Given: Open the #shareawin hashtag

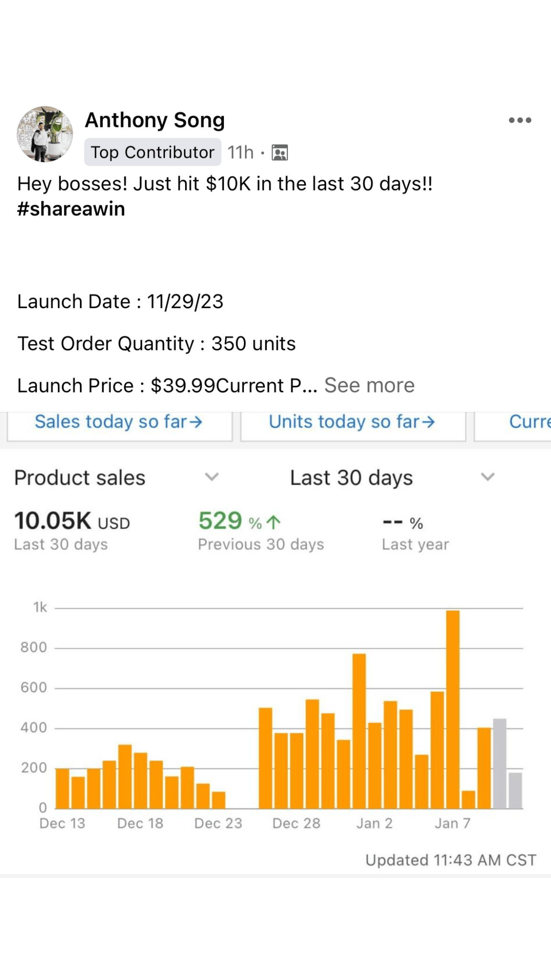Looking at the screenshot, I should pyautogui.click(x=71, y=209).
